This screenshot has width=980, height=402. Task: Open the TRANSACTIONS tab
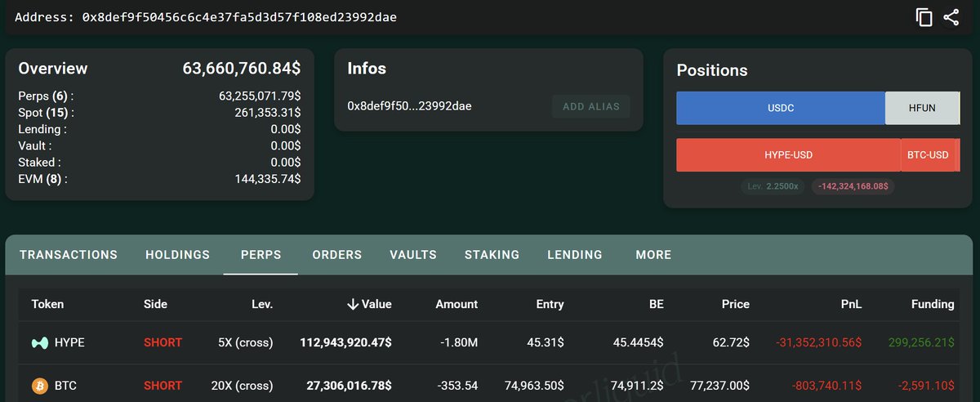(x=69, y=255)
